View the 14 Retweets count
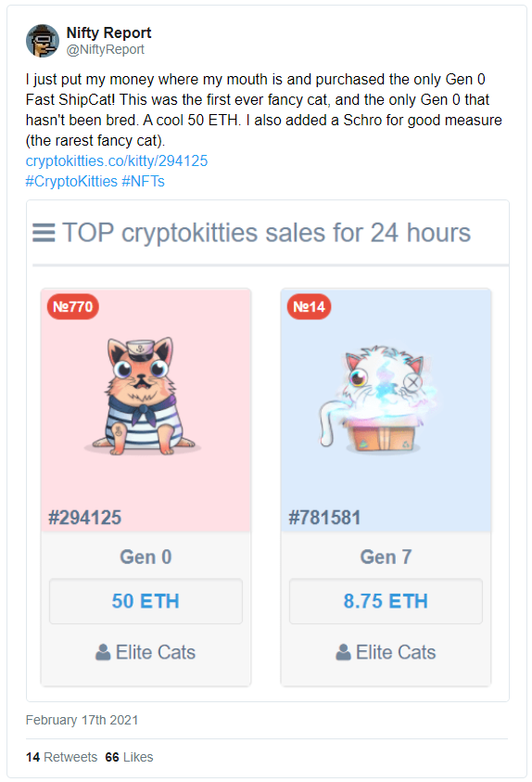The height and width of the screenshot is (782, 532). pos(61,757)
